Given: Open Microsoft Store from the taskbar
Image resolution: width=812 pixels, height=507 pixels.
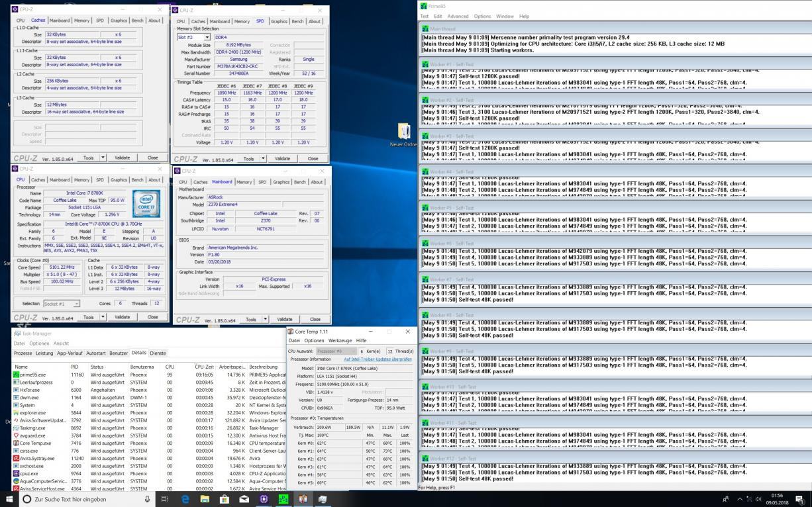Looking at the screenshot, I should [225, 499].
